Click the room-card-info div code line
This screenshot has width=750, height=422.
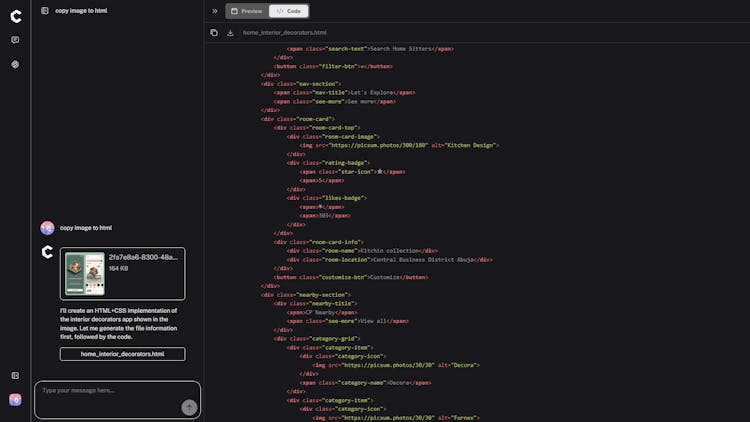click(319, 242)
